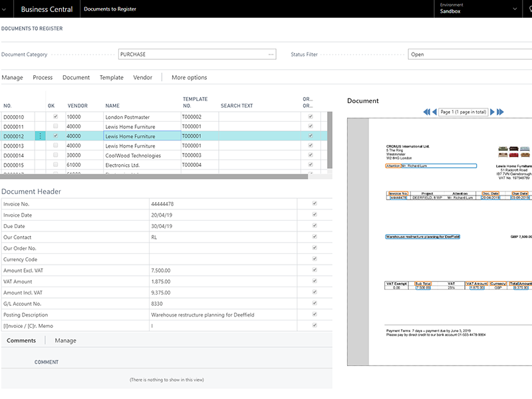Click the Electronics Ltd. name cell
This screenshot has width=532, height=399.
[x=142, y=165]
